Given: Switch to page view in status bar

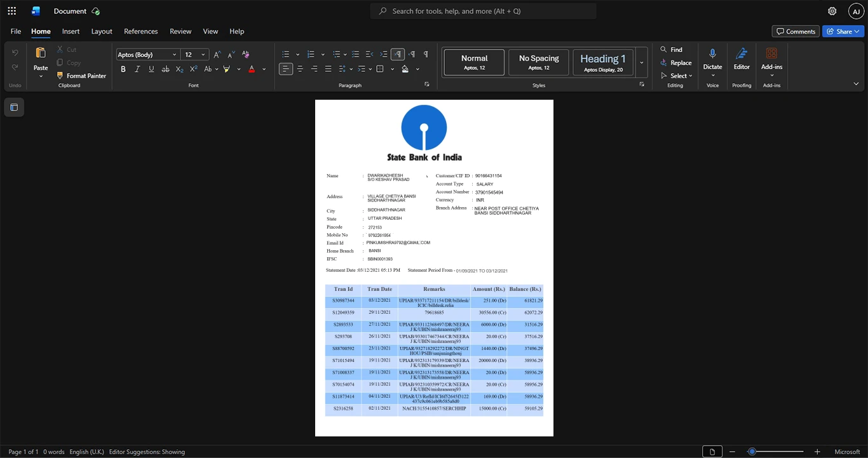Looking at the screenshot, I should (x=712, y=452).
